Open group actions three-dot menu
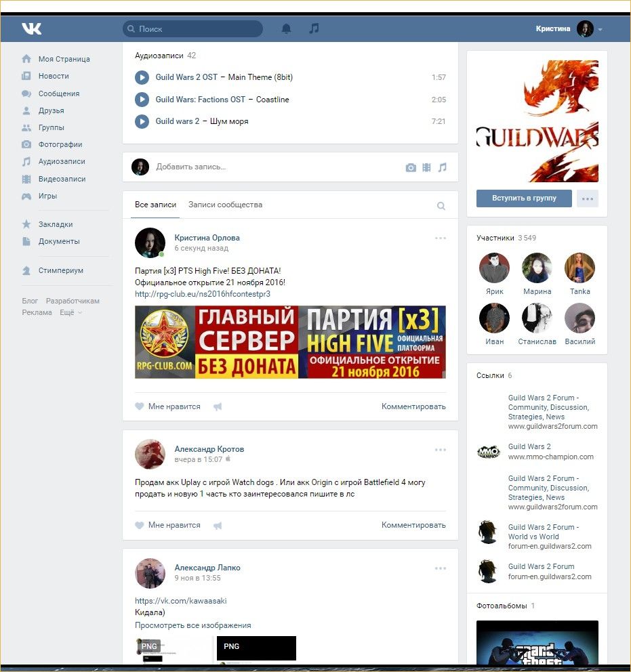 coord(587,198)
